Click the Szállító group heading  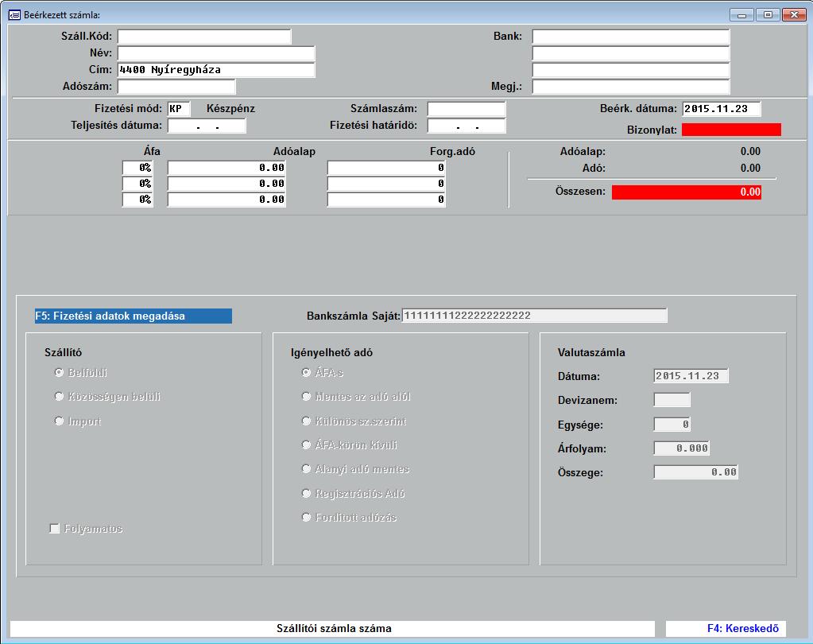point(64,352)
